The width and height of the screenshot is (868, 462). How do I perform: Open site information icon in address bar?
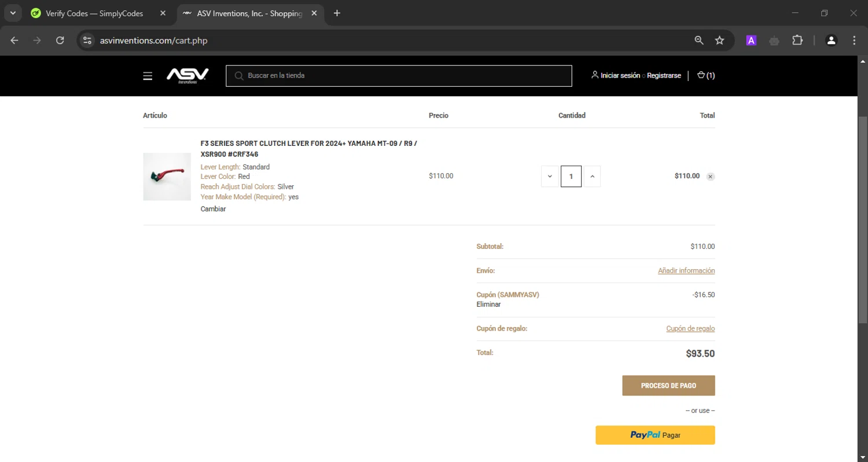point(87,41)
